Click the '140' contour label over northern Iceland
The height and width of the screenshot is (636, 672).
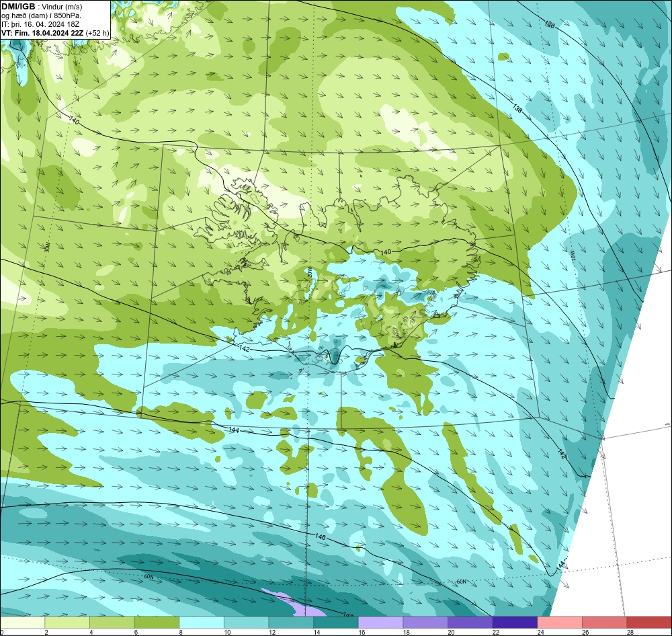point(386,251)
